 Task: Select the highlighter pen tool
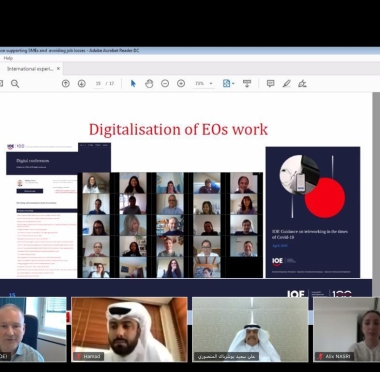point(286,83)
